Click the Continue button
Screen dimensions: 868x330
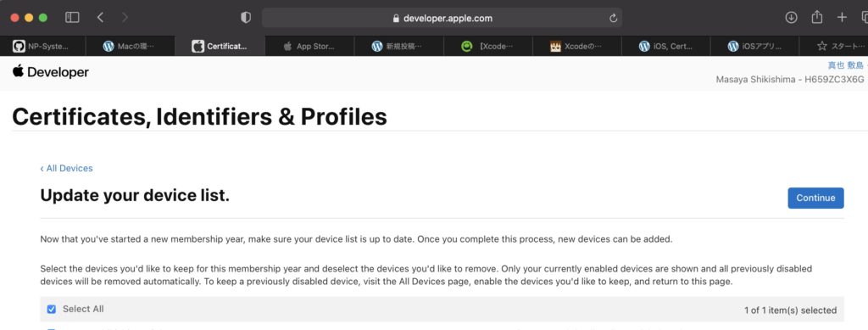[x=815, y=199]
